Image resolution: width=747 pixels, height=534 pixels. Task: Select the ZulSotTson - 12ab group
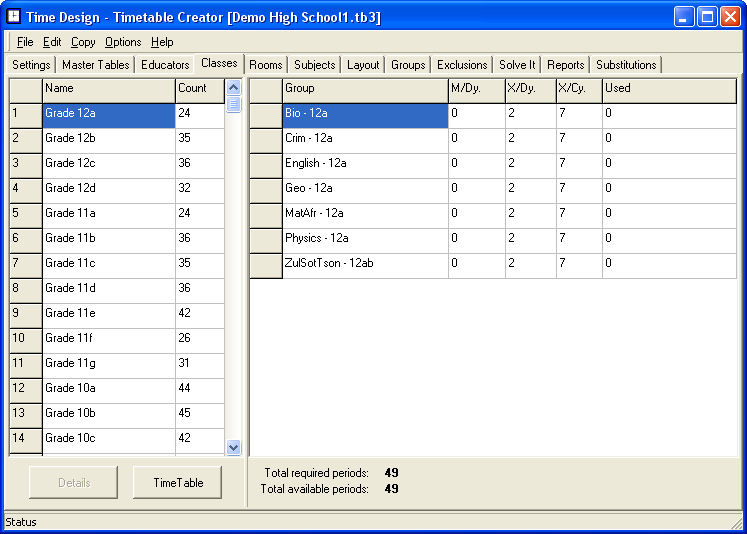coord(364,263)
